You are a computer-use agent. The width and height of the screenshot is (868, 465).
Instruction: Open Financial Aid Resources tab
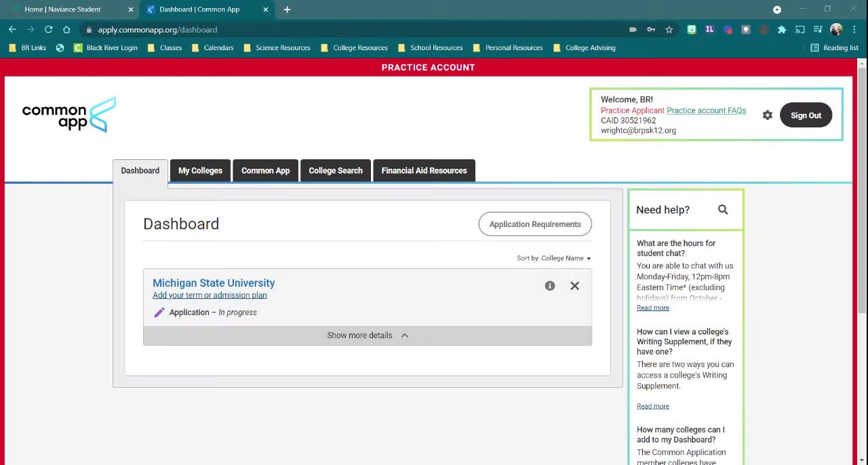click(424, 171)
